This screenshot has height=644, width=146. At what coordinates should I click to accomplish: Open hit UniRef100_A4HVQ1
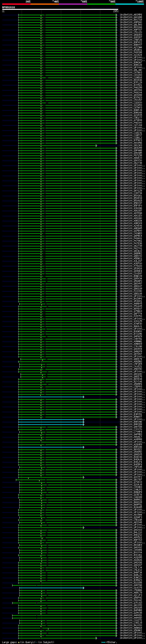point(131,615)
